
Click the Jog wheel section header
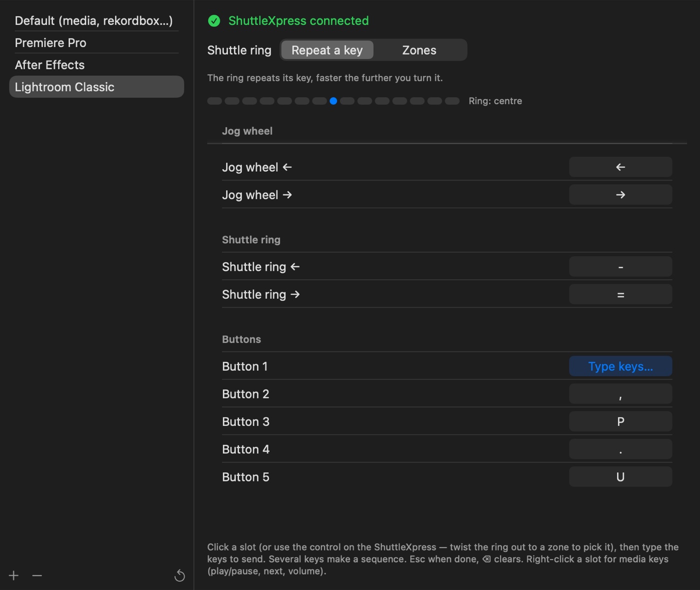(x=247, y=131)
